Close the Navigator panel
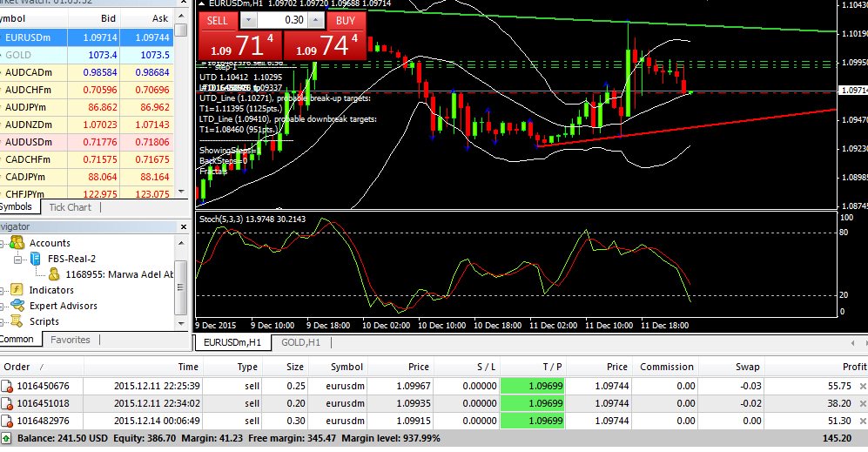Screen dimensions: 868x452 point(183,226)
